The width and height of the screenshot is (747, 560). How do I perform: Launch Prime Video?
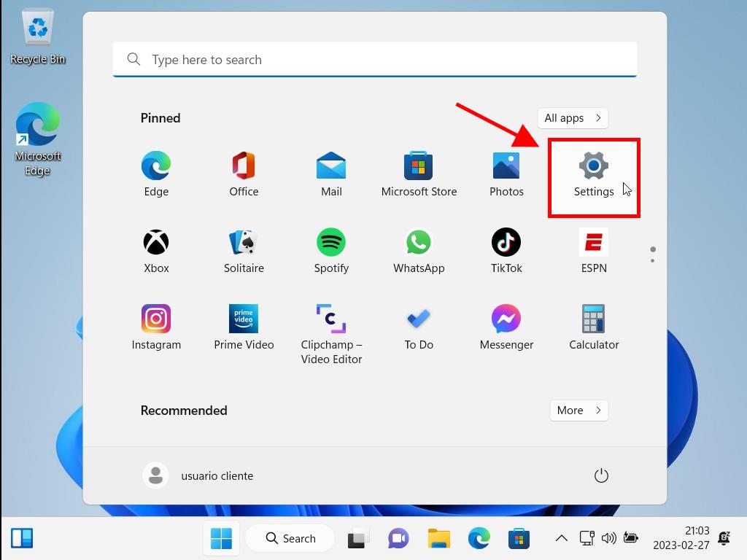click(x=244, y=327)
